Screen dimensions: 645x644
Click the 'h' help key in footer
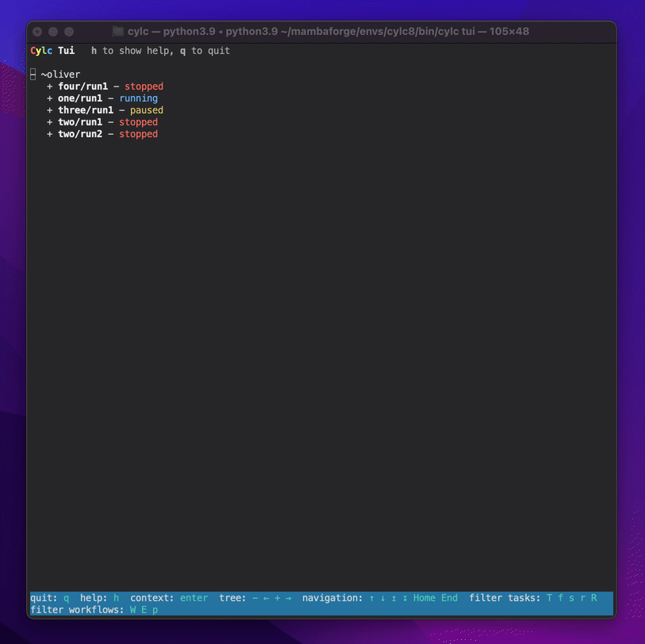tap(116, 598)
